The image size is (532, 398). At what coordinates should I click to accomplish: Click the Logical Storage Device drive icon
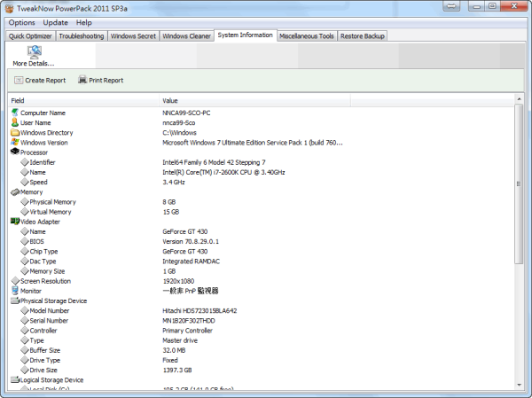click(15, 379)
